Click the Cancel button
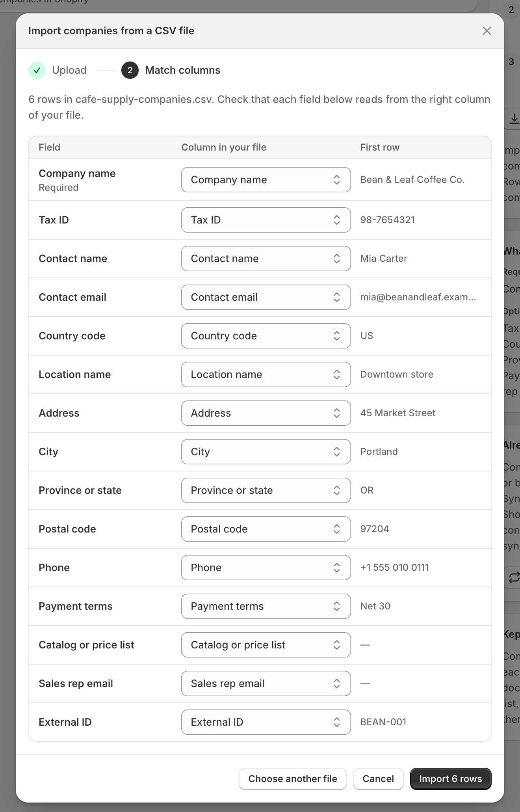This screenshot has width=520, height=812. point(378,779)
